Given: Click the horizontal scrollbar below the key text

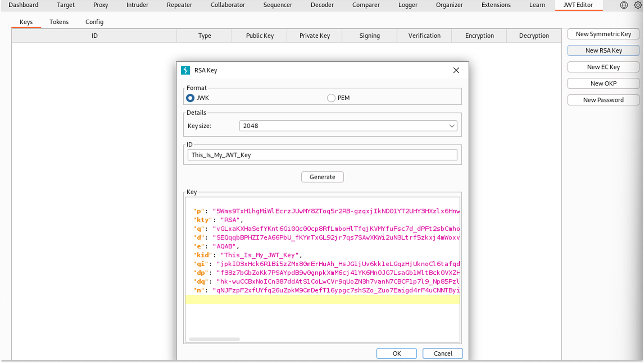Looking at the screenshot, I should pos(214,339).
